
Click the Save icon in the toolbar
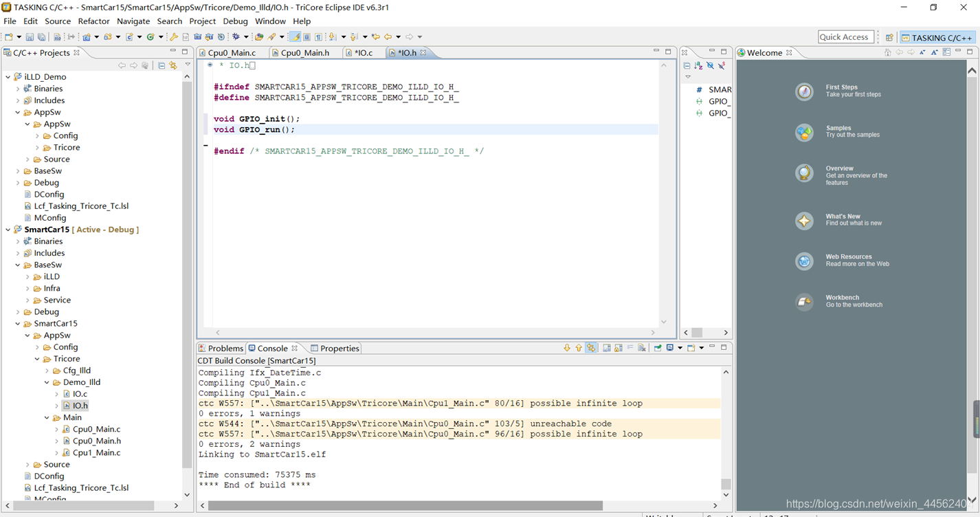point(29,37)
